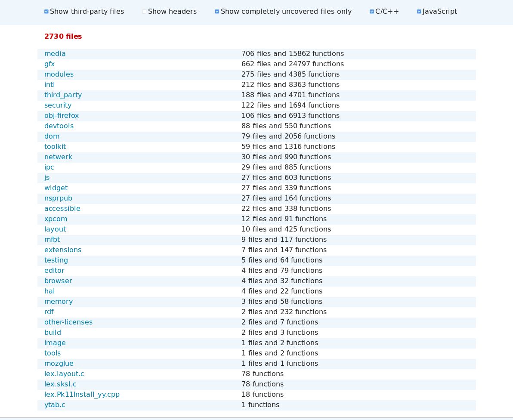Go to the widget directory

click(56, 188)
